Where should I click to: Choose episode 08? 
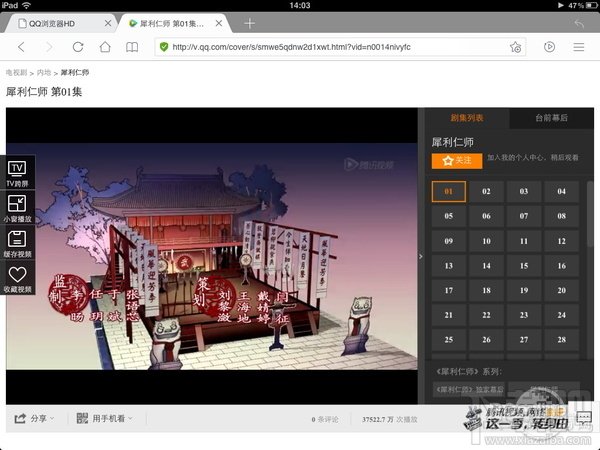tap(561, 216)
